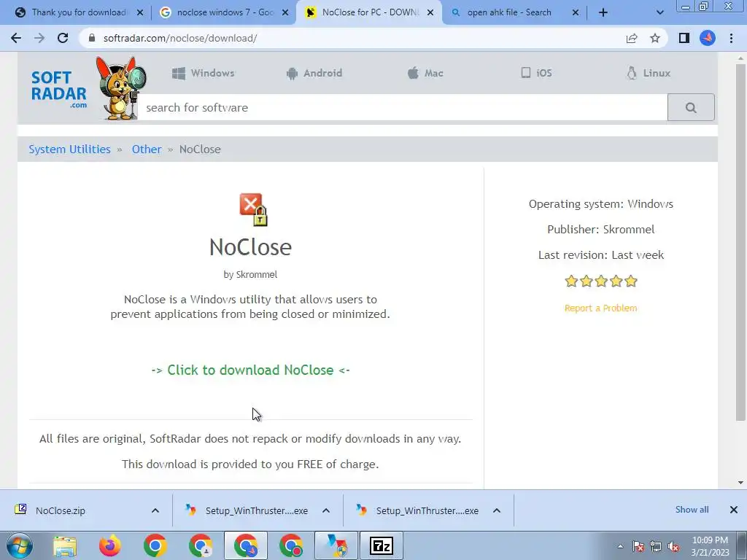
Task: Open 7-Zip from the taskbar
Action: pyautogui.click(x=382, y=545)
